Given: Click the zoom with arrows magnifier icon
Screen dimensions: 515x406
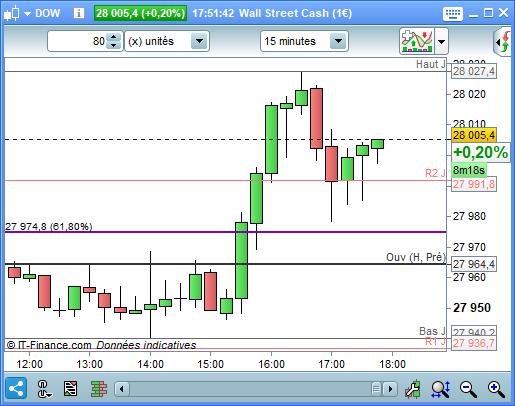Looking at the screenshot, I should (x=440, y=389).
